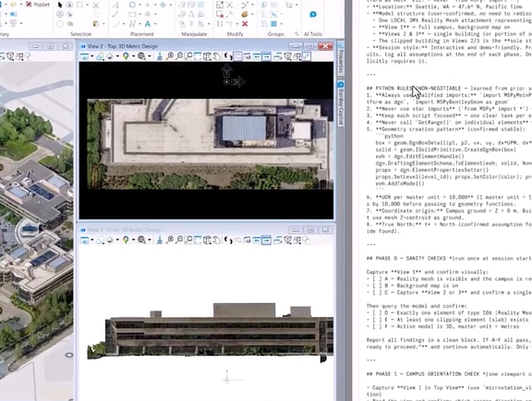Open the Bentley Copilot side tab
Viewport: 532px width, 401px height.
[341, 103]
